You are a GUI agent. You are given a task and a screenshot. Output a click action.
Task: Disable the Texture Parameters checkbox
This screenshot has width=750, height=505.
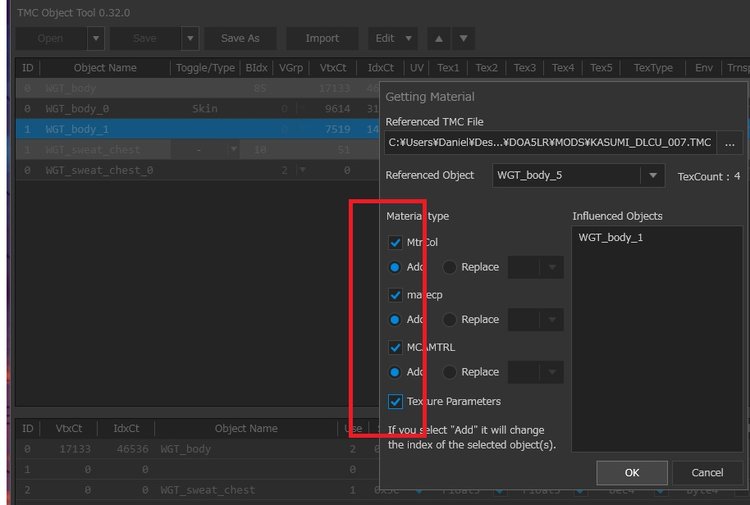pos(395,401)
